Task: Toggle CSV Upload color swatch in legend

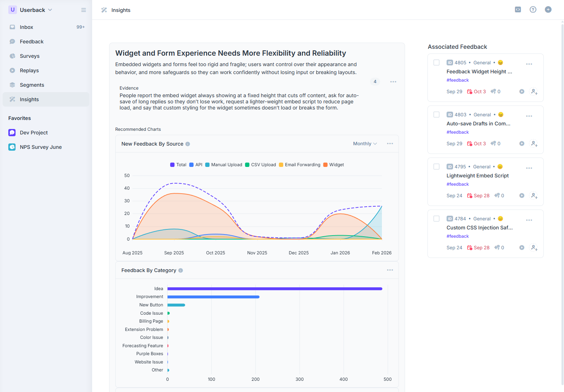Action: [x=247, y=165]
